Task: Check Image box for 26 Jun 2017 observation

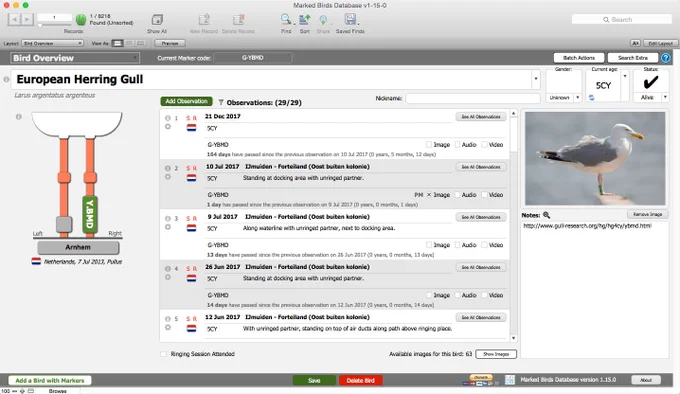Action: click(x=429, y=295)
